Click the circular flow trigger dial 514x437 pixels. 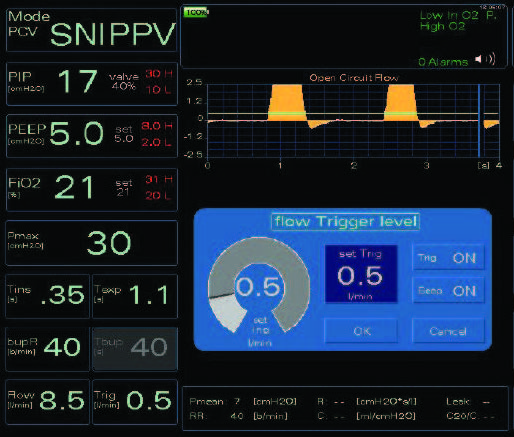coord(259,285)
